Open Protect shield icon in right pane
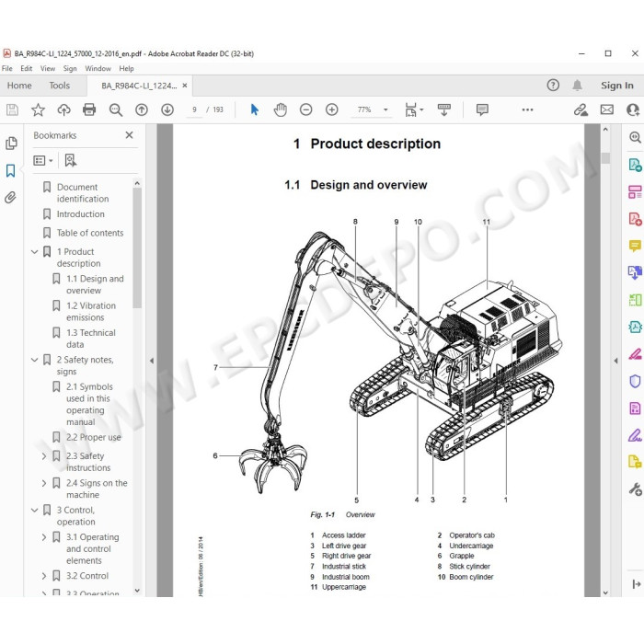Image resolution: width=644 pixels, height=644 pixels. click(x=635, y=381)
